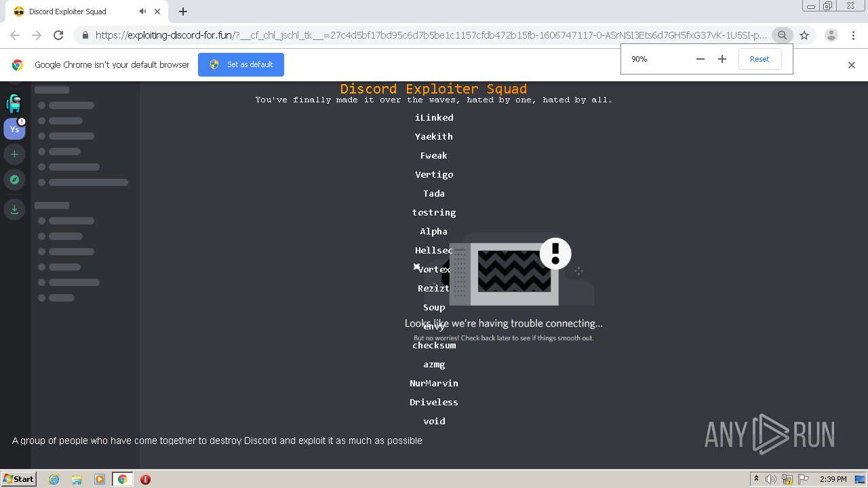Click the red stop-sign taskbar icon
Image resolution: width=868 pixels, height=488 pixels.
(145, 479)
